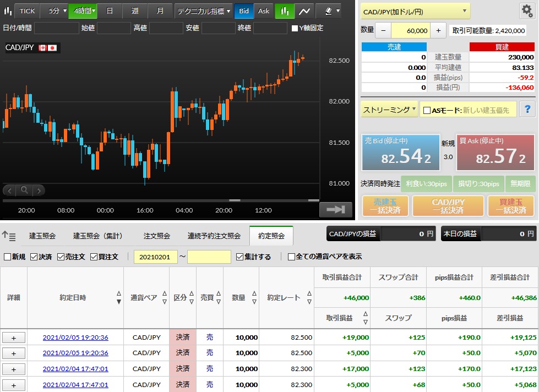539x392 pixels.
Task: Check the 新規 filter checkbox
Action: [7, 257]
